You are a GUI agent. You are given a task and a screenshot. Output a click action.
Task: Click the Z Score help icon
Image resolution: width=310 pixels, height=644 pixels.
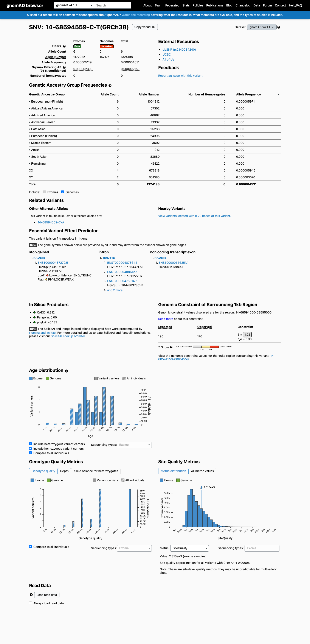pyautogui.click(x=171, y=347)
